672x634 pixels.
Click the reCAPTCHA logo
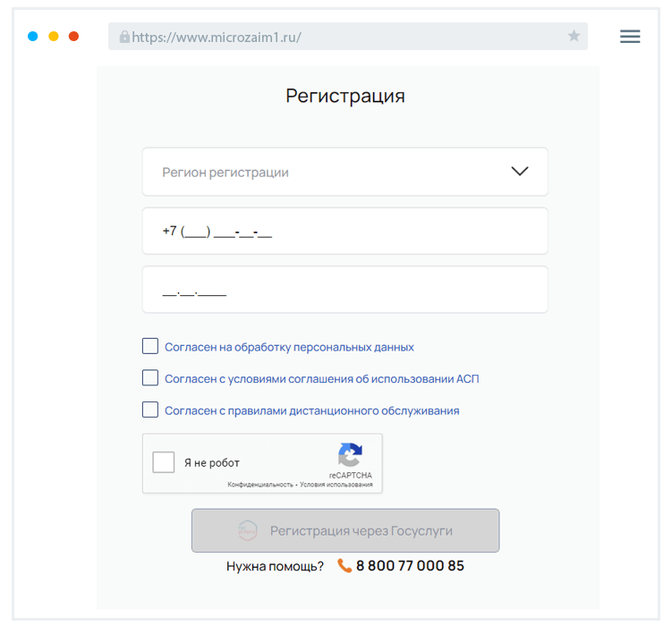[x=350, y=455]
